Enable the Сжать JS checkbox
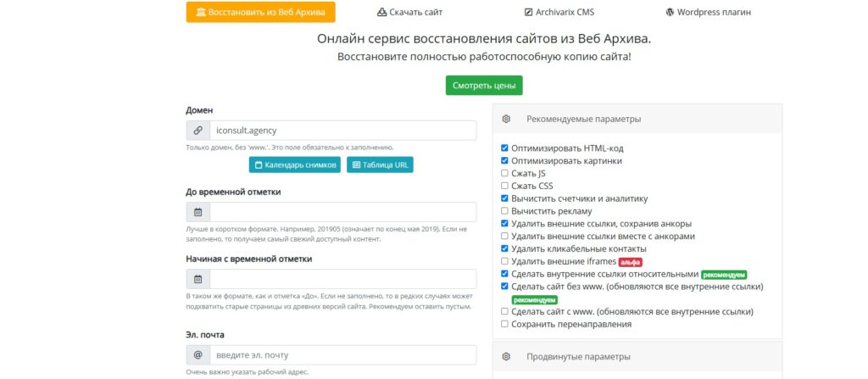868x379 pixels. point(504,174)
